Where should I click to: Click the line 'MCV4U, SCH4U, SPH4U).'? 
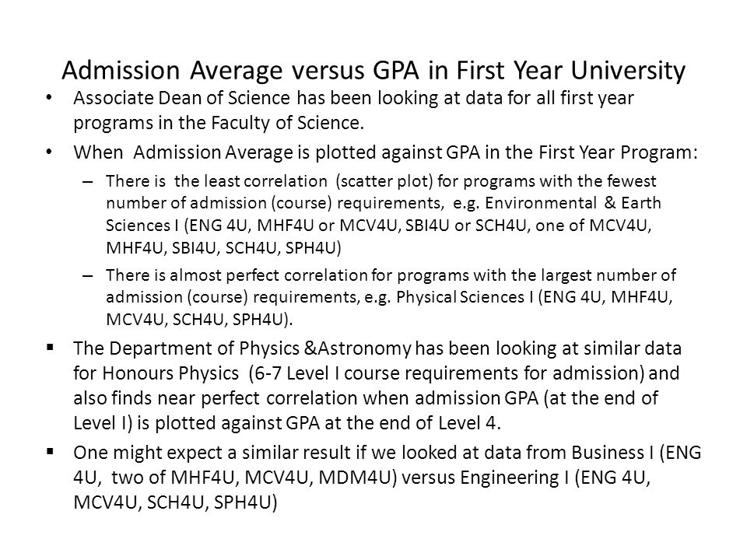tap(199, 319)
